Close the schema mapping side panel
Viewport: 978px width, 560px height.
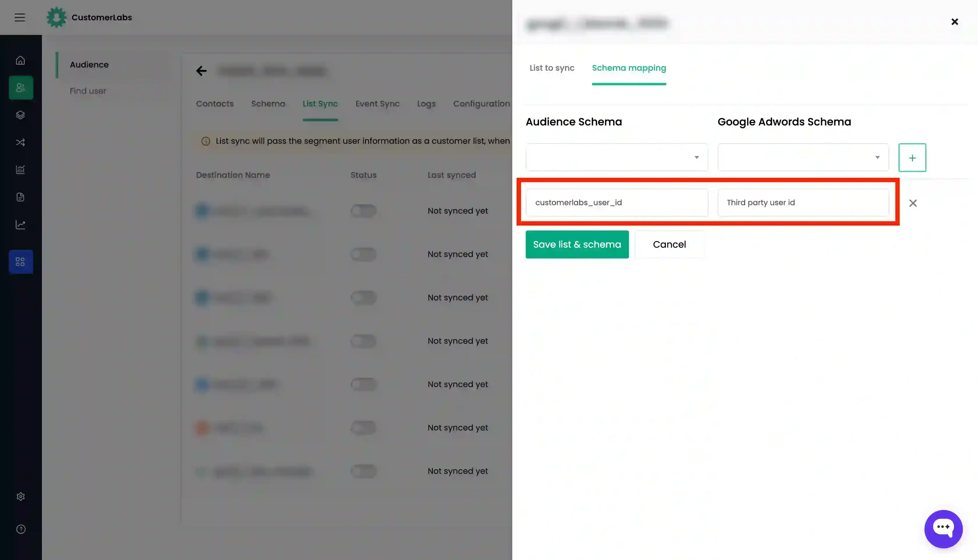click(x=954, y=22)
